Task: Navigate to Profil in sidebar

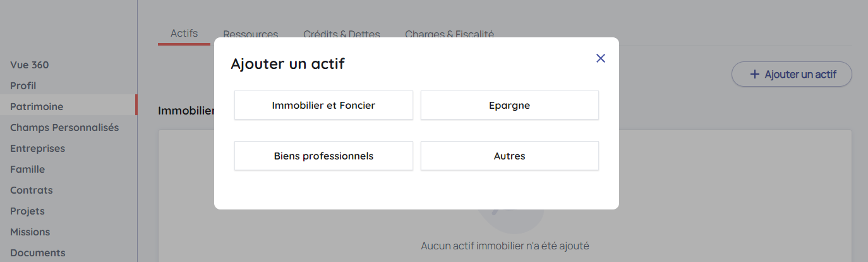Action: 23,85
